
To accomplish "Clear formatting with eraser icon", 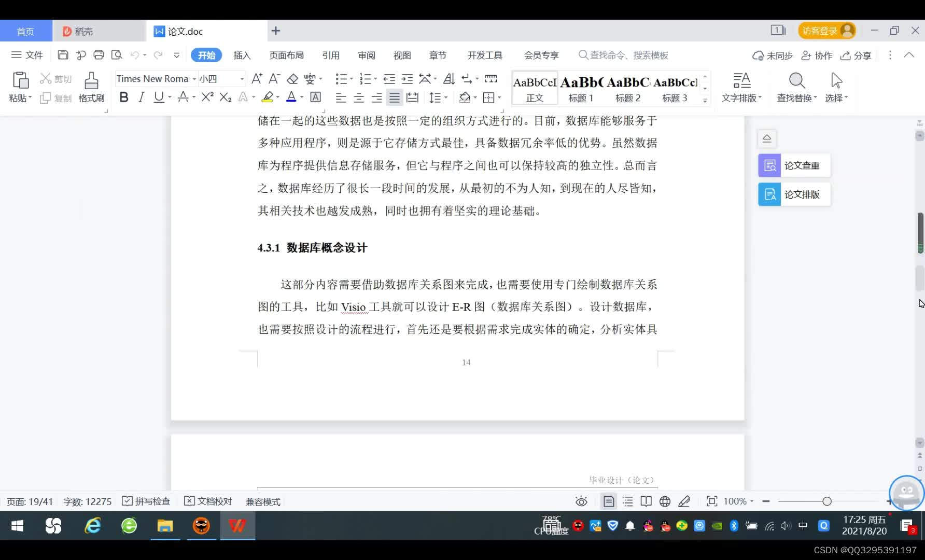I will click(x=292, y=79).
